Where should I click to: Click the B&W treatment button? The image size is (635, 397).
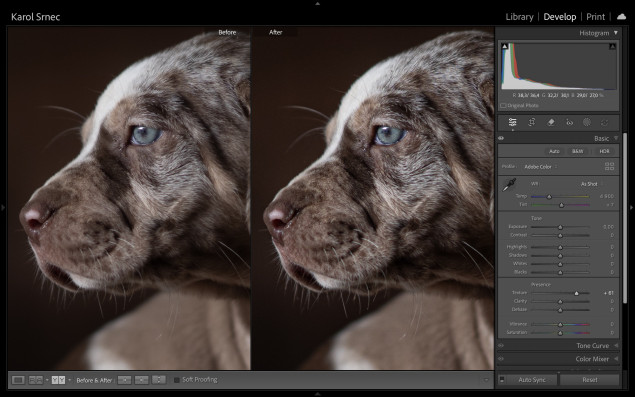click(x=577, y=151)
